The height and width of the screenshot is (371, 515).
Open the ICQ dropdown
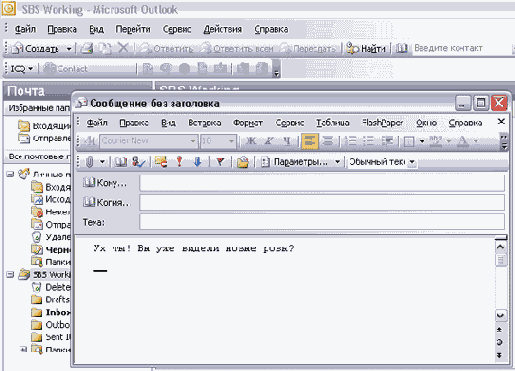click(x=22, y=69)
